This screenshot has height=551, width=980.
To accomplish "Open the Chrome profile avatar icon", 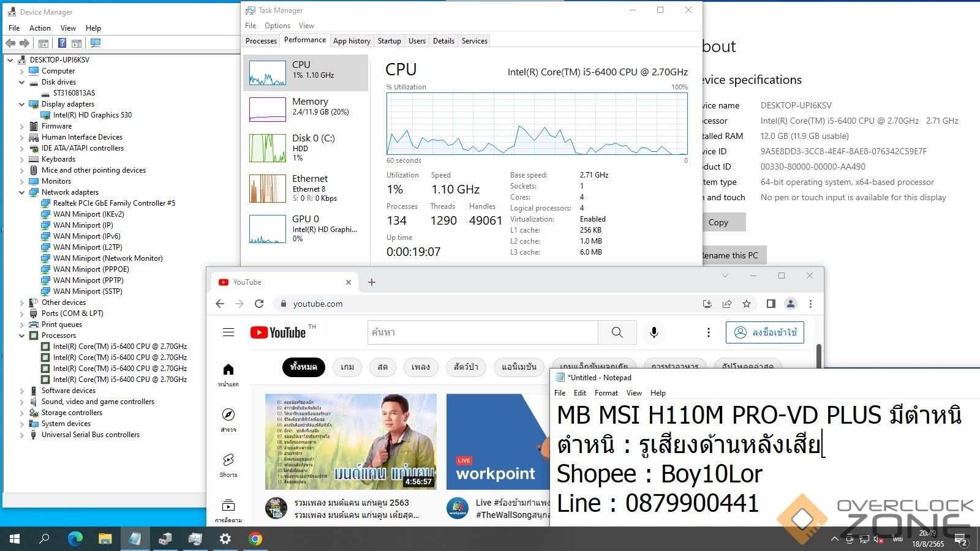I will (791, 304).
